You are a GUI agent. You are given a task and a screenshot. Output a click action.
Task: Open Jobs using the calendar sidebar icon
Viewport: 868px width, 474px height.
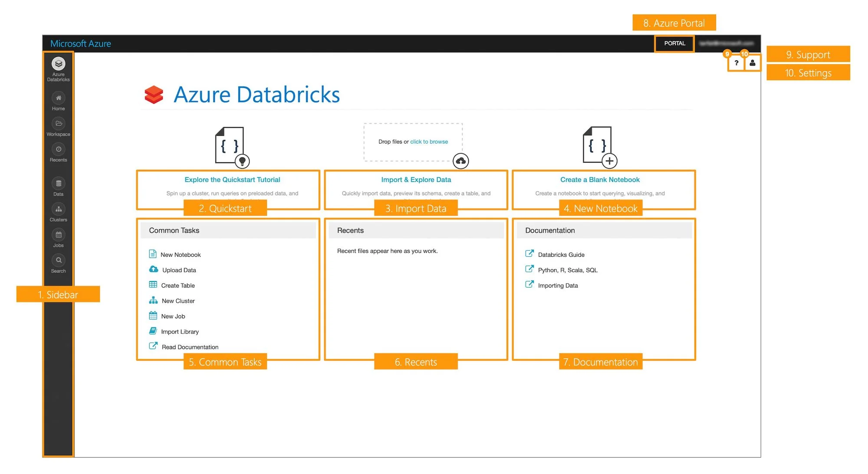click(58, 235)
